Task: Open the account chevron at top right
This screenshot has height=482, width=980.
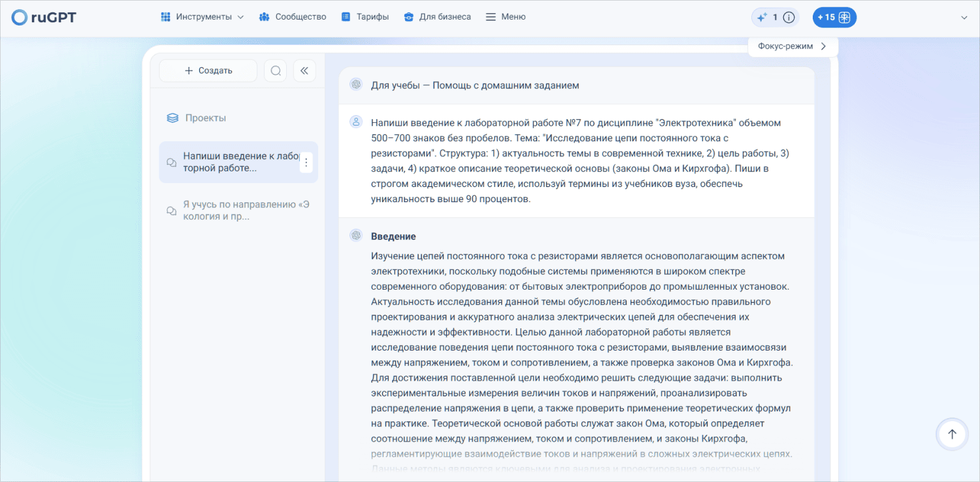Action: [964, 18]
